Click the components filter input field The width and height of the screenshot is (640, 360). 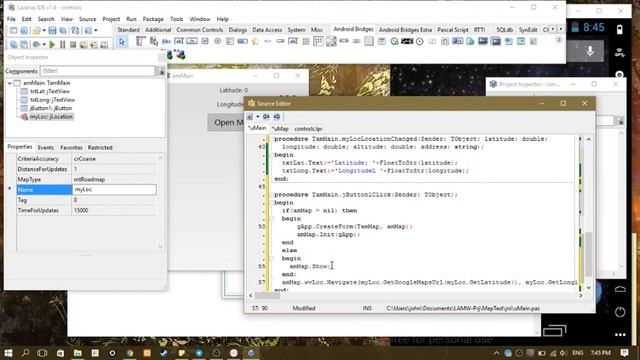(x=98, y=71)
